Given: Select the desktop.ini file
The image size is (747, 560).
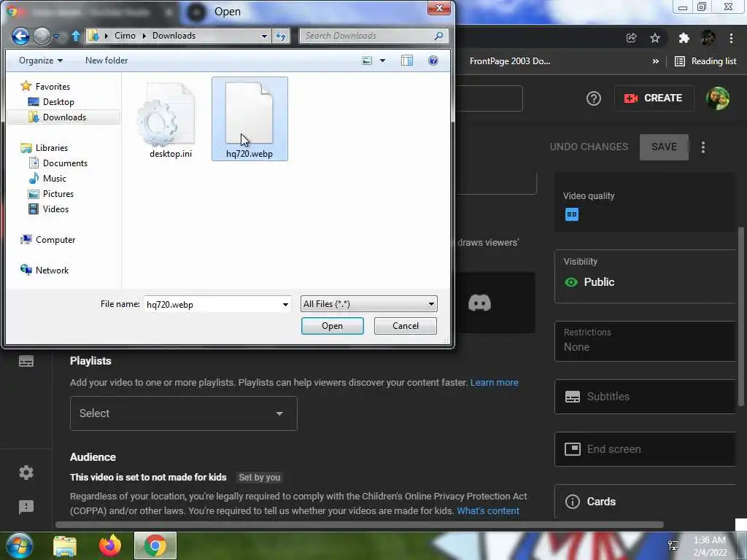Looking at the screenshot, I should point(171,120).
